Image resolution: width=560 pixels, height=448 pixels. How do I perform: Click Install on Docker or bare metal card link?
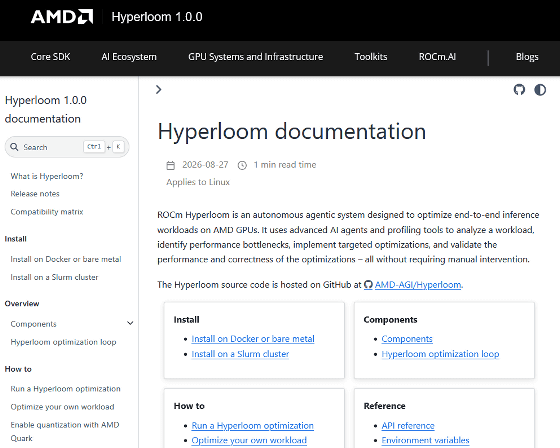(x=253, y=339)
